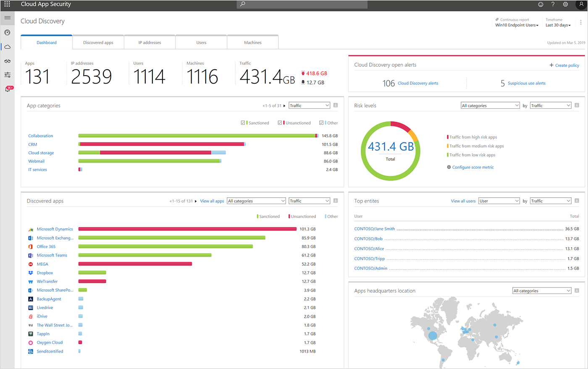The width and height of the screenshot is (588, 369).
Task: Open help with the question mark icon
Action: coord(553,4)
